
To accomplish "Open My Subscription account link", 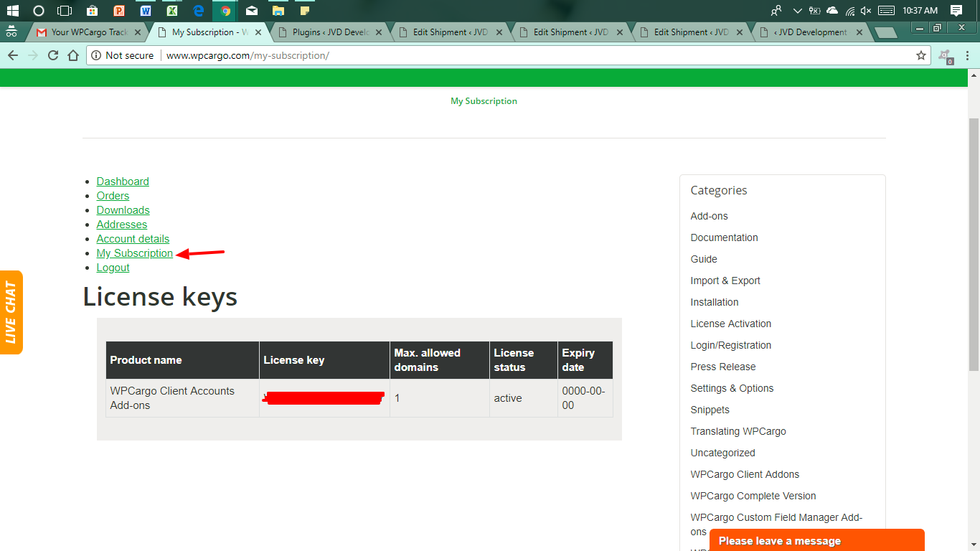I will pyautogui.click(x=135, y=253).
